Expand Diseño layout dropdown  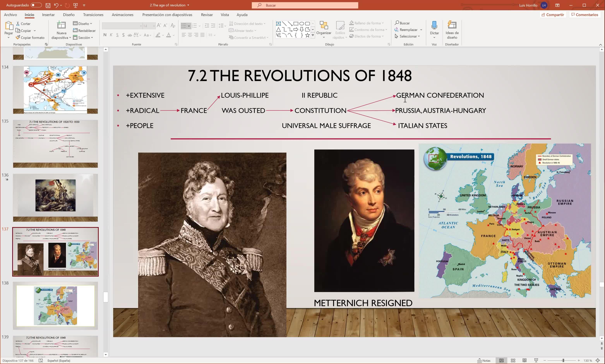click(x=83, y=24)
